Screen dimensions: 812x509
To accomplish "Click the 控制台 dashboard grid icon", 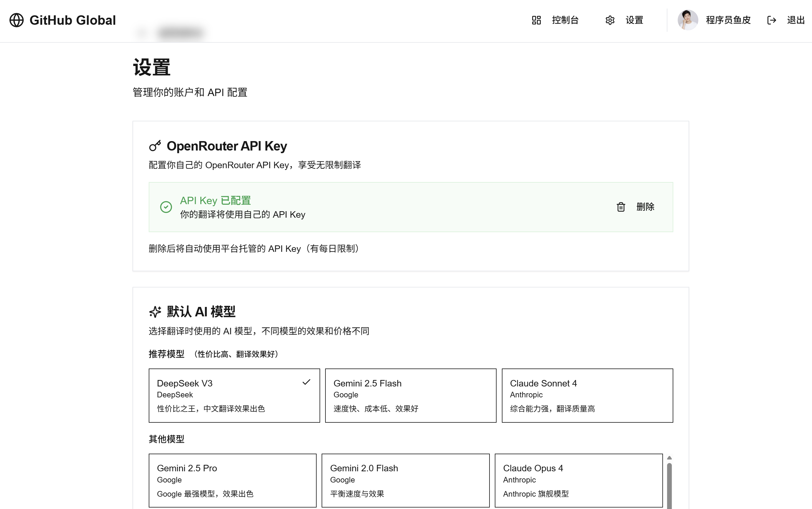I will [x=536, y=20].
